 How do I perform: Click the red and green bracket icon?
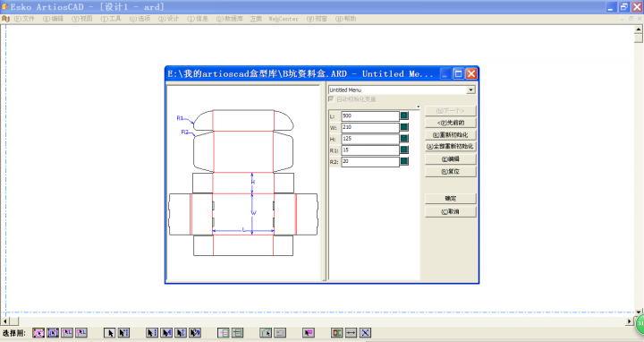point(337,332)
